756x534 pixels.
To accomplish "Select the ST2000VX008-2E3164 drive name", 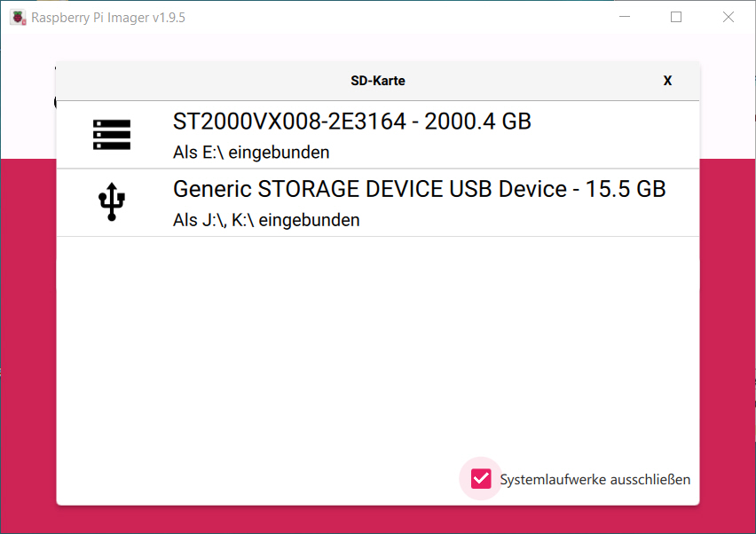I will pyautogui.click(x=289, y=122).
